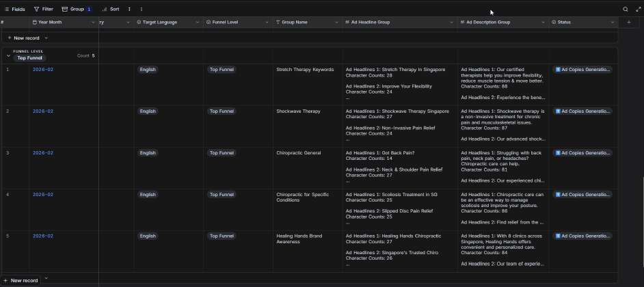Add a new field with plus icon
The width and height of the screenshot is (644, 287).
pos(628,22)
